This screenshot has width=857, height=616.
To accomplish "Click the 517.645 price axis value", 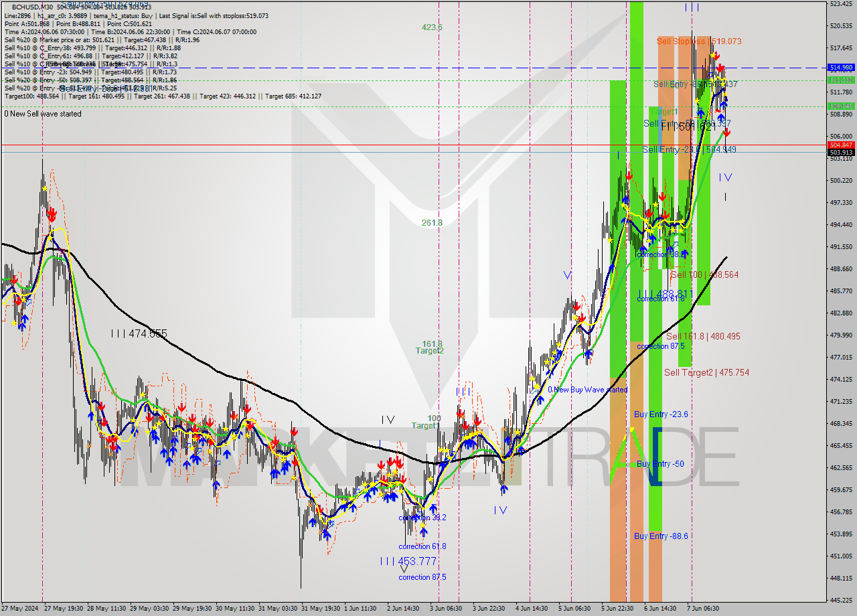I will pos(841,48).
